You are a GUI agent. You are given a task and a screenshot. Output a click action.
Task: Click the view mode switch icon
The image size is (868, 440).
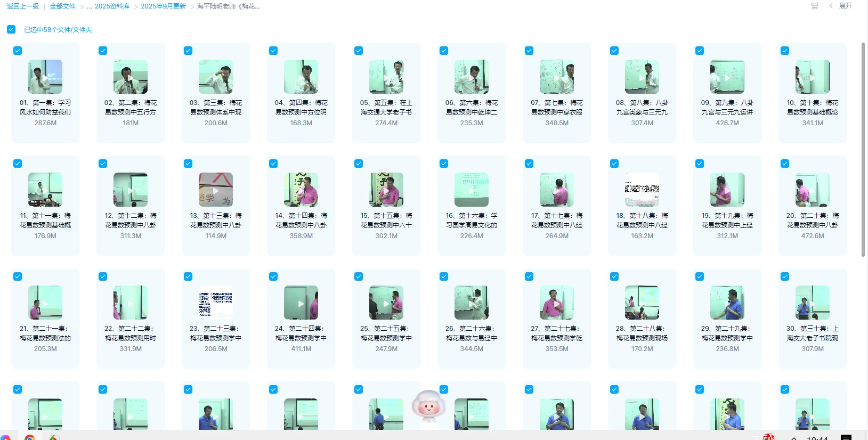tap(814, 6)
